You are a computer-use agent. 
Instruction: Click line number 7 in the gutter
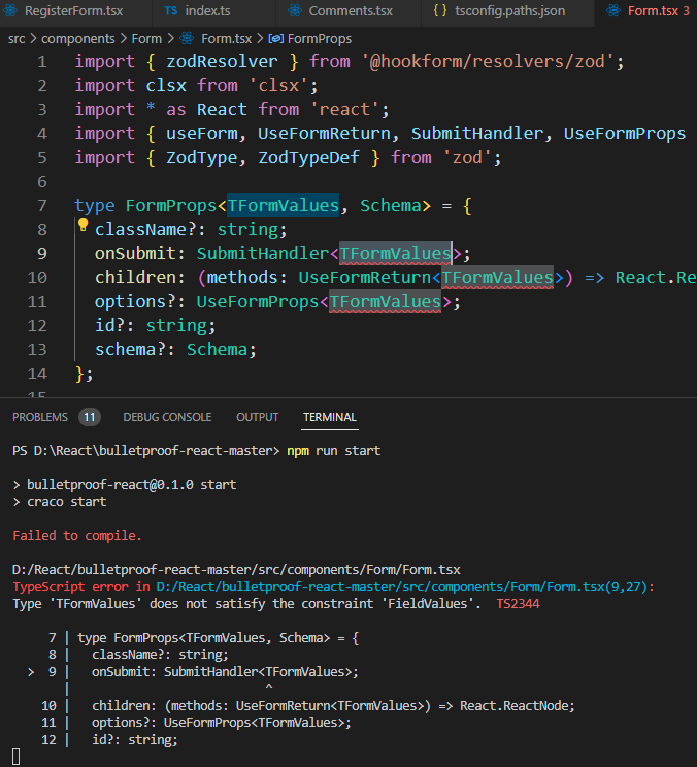pyautogui.click(x=42, y=205)
